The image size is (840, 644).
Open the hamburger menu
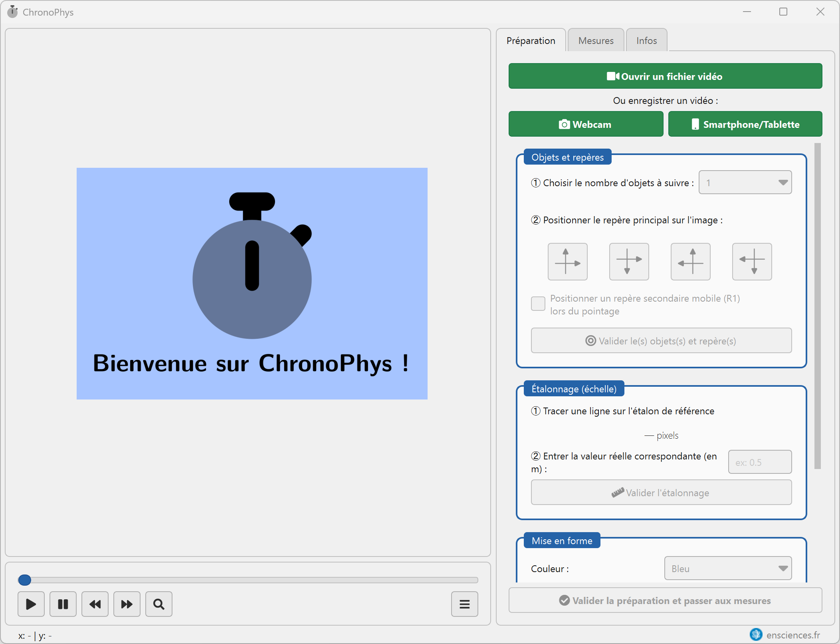[x=464, y=604]
